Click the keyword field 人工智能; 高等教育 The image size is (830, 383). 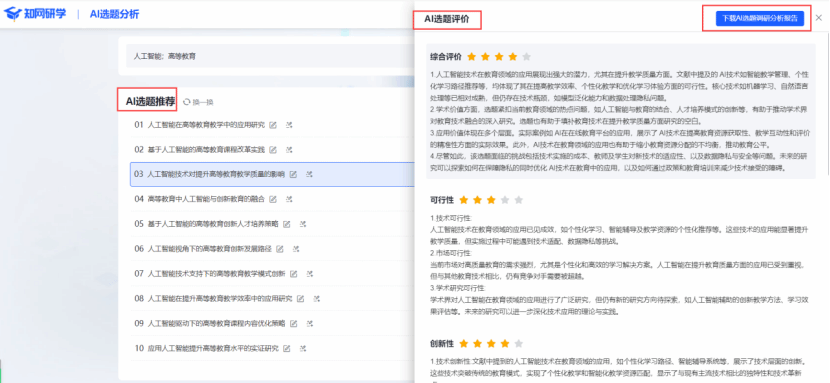(270, 56)
